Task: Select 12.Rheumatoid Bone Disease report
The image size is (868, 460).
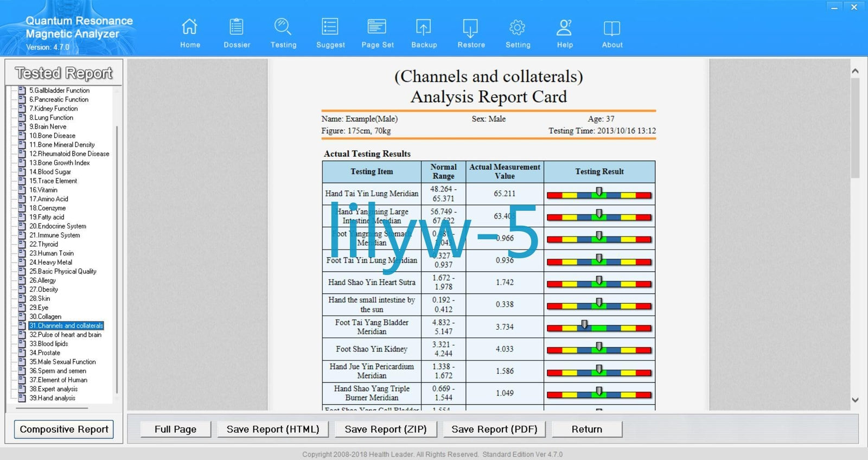Action: pyautogui.click(x=69, y=154)
